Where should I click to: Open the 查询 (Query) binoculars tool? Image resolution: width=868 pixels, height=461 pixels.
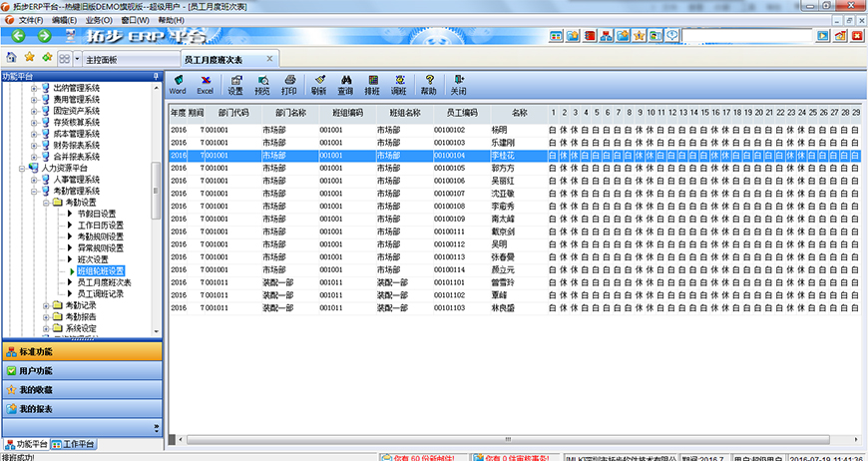coord(345,84)
